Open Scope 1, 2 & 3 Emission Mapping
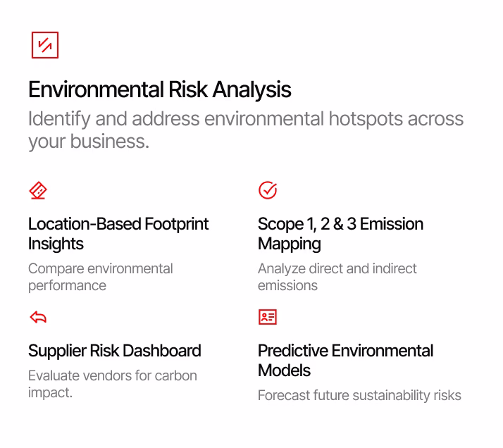Viewport: 503px width, 448px height. [341, 233]
